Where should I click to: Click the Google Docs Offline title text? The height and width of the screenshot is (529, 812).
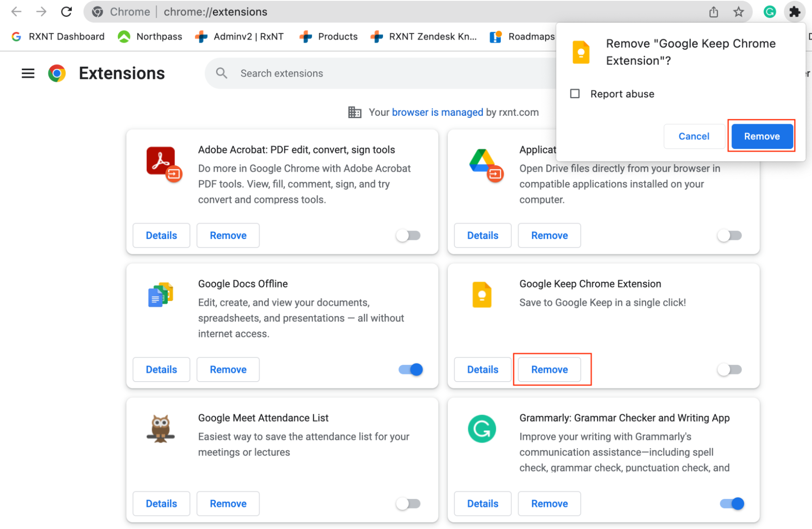click(x=243, y=284)
